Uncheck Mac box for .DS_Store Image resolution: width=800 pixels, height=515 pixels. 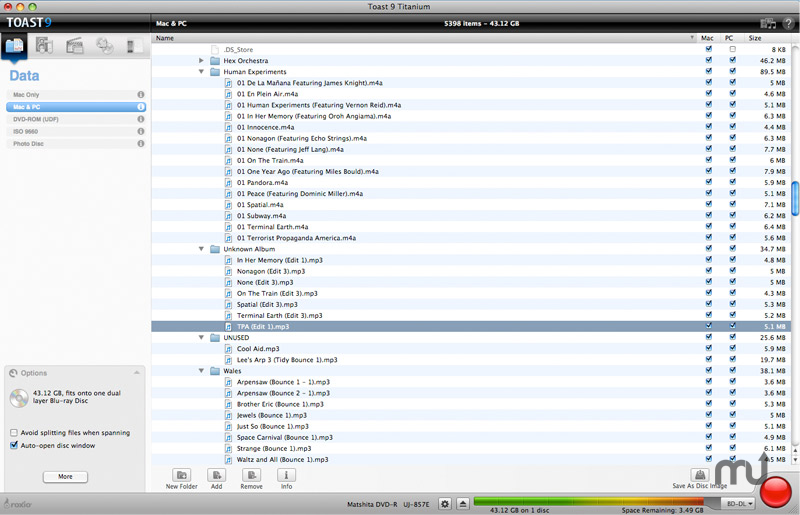point(709,49)
